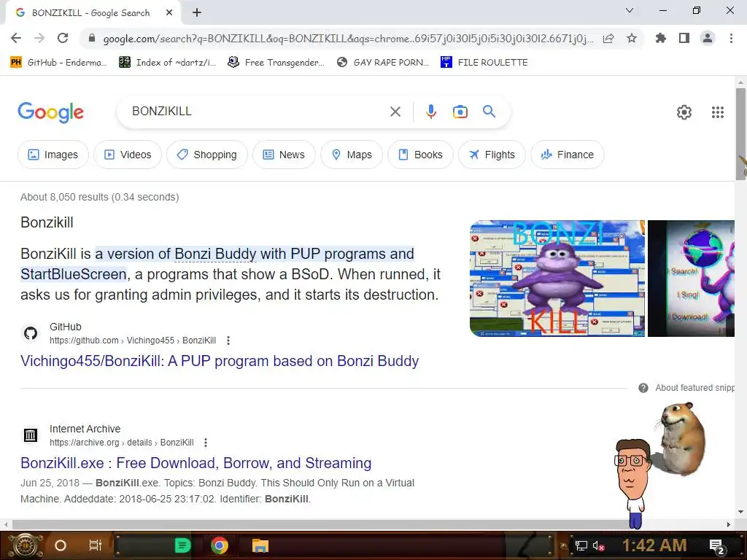Open Task View on taskbar
This screenshot has width=747, height=560.
point(96,545)
